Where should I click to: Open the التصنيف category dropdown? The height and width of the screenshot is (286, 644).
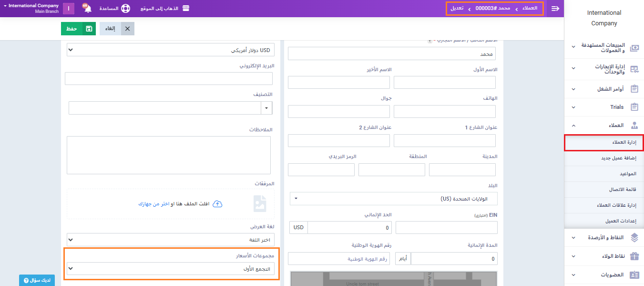click(x=266, y=108)
